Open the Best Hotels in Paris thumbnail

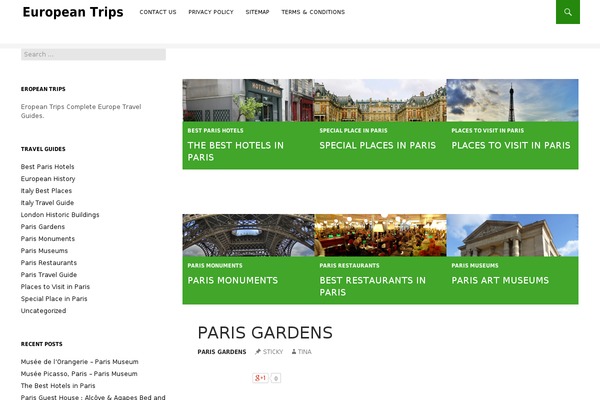248,100
